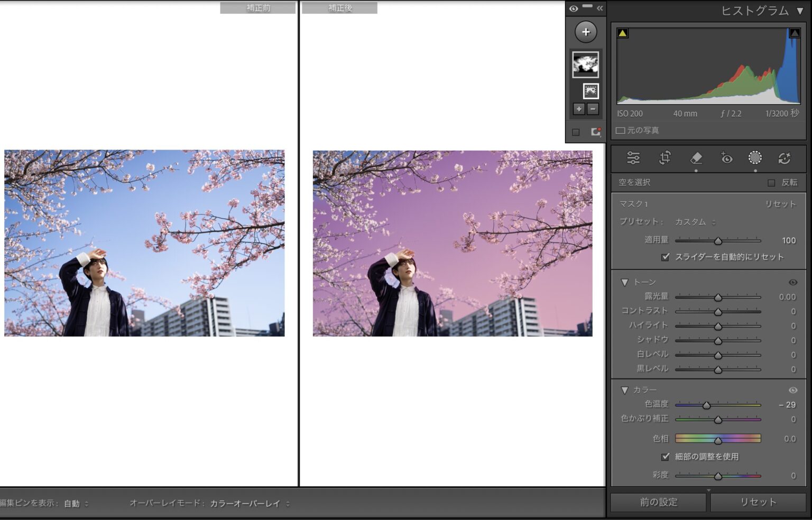Toggle the 反転 invert checkbox

(771, 183)
